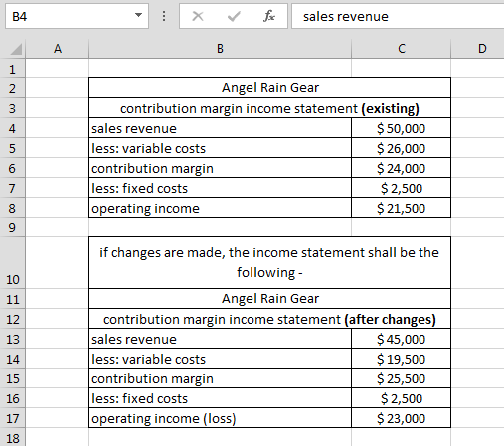Select row 15 header
This screenshot has height=446, width=504.
(x=12, y=378)
